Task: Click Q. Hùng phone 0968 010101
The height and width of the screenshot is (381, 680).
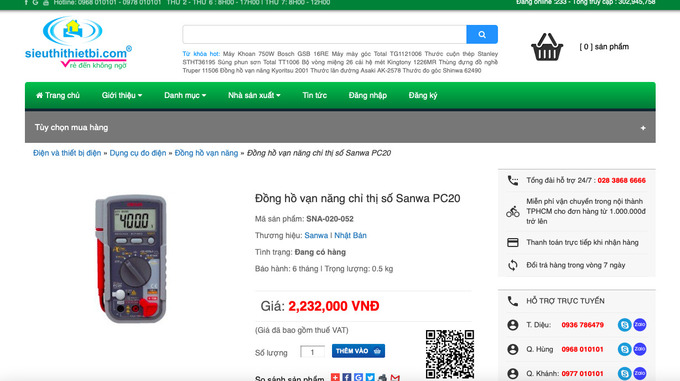Action: 582,349
